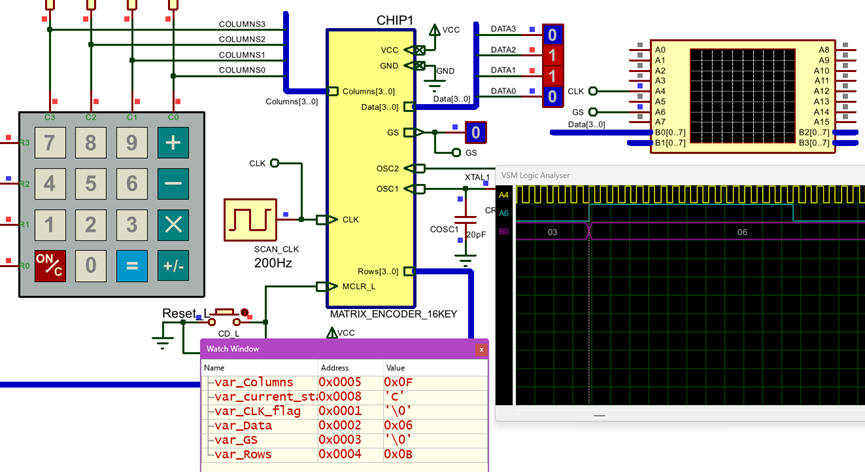
Task: Click the keypad plus key
Action: (173, 143)
